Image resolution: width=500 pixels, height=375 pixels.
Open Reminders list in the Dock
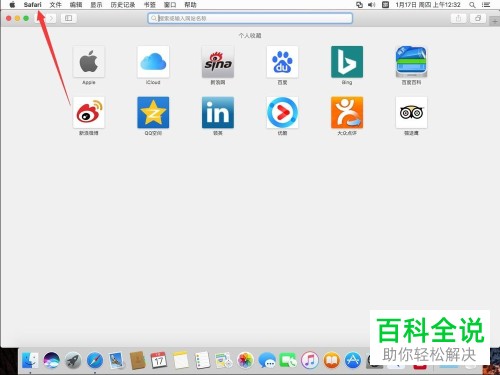tap(202, 360)
